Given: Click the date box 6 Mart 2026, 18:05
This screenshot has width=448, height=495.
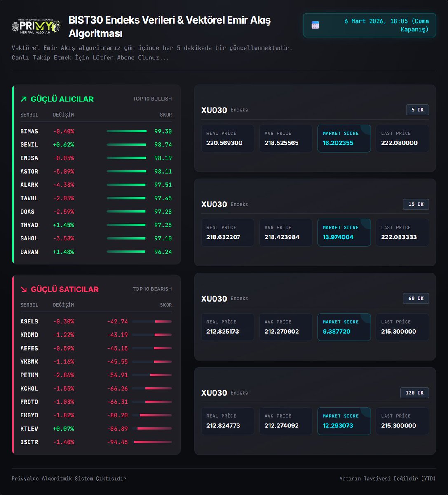Looking at the screenshot, I should click(x=369, y=25).
